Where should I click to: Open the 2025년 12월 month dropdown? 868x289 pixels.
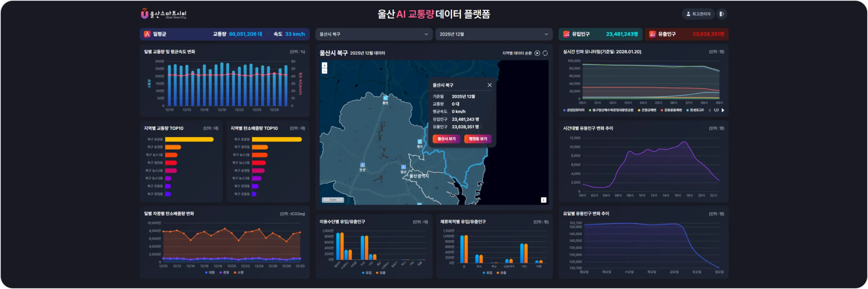494,34
